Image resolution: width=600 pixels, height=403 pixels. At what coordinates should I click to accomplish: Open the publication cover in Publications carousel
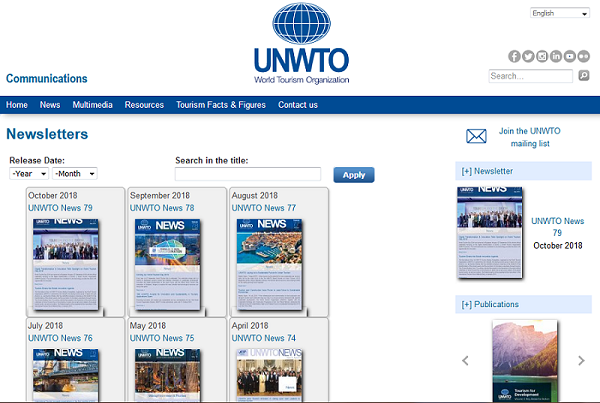(x=525, y=361)
